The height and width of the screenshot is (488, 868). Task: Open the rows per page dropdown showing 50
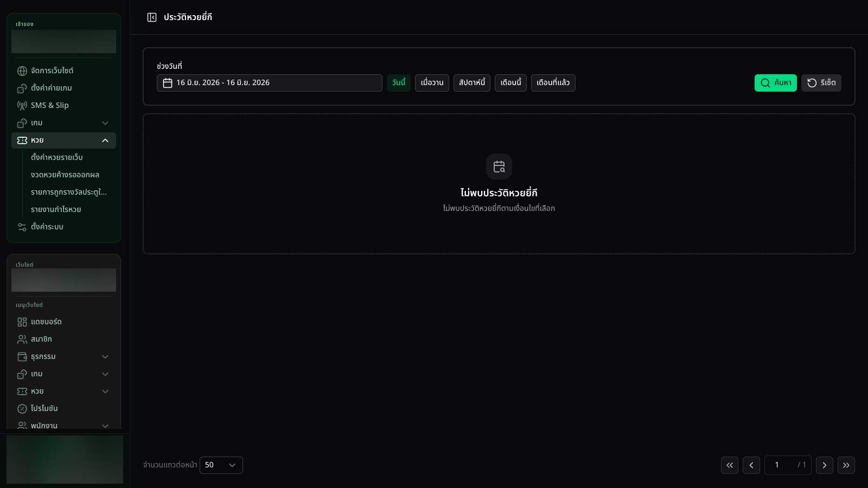[x=221, y=465]
